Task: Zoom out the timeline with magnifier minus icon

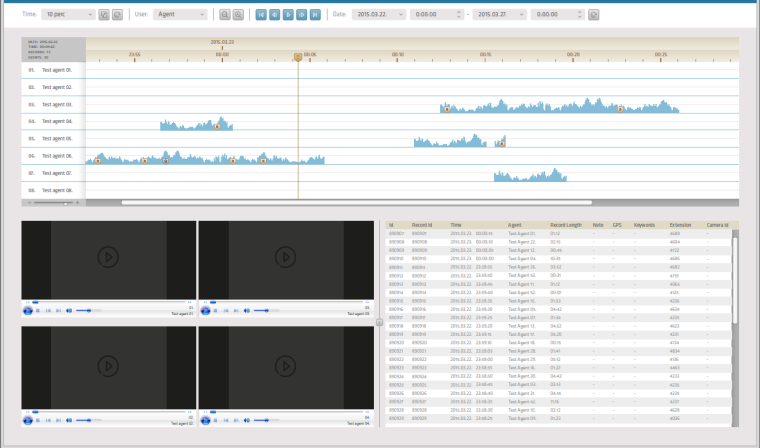Action: (x=224, y=15)
